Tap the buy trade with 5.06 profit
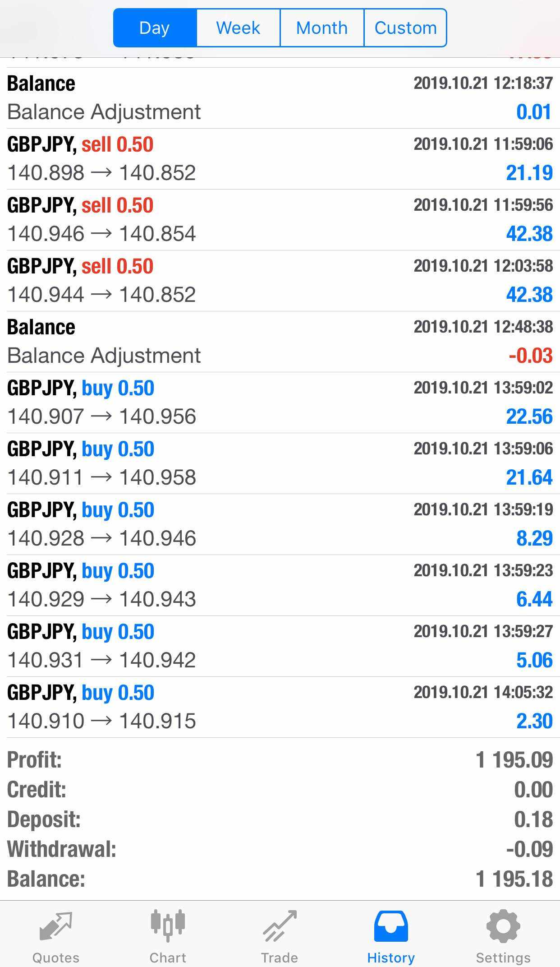The width and height of the screenshot is (560, 967). (280, 646)
